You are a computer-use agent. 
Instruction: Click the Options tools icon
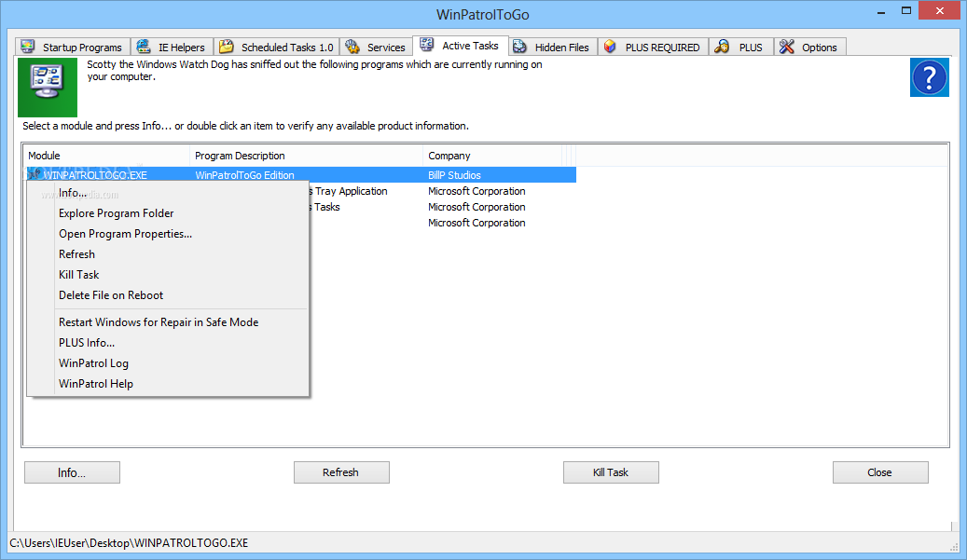(787, 47)
